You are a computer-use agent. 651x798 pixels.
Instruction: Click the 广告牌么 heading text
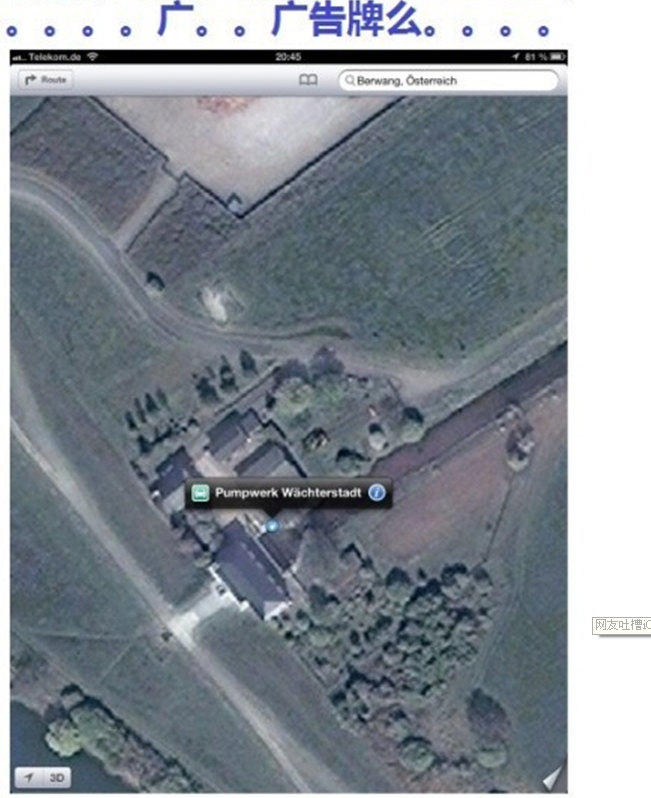[x=347, y=19]
